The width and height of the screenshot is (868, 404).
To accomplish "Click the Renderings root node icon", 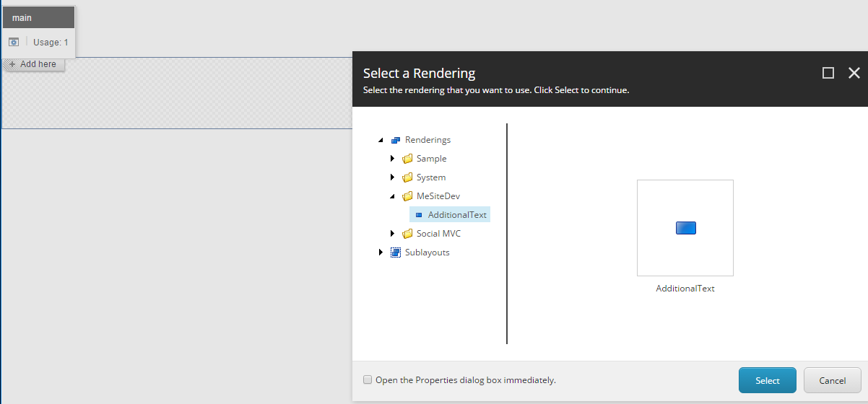I will (x=395, y=140).
